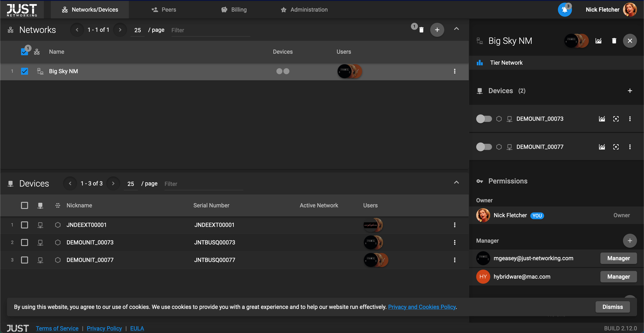Open Big Sky NM statistics chart icon
The width and height of the screenshot is (644, 333).
coord(598,41)
